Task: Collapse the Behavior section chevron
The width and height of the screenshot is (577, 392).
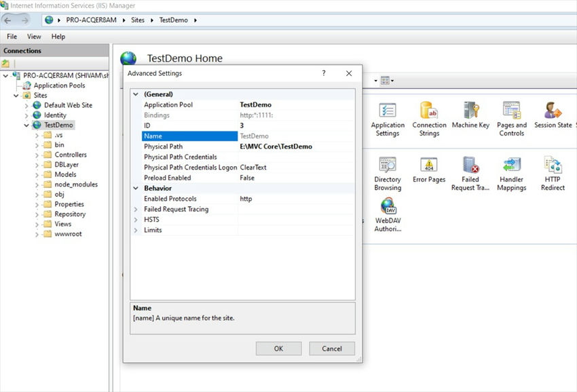Action: 136,189
